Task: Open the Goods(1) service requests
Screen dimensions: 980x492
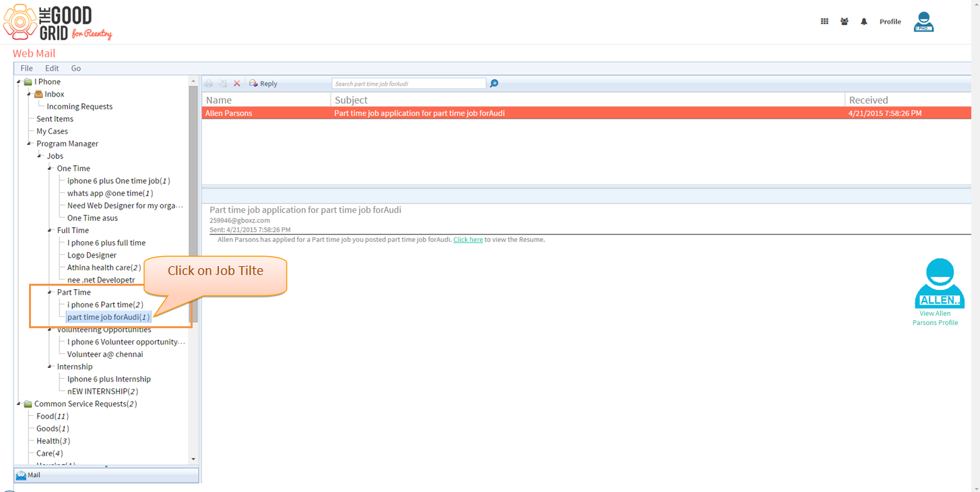Action: pyautogui.click(x=53, y=429)
